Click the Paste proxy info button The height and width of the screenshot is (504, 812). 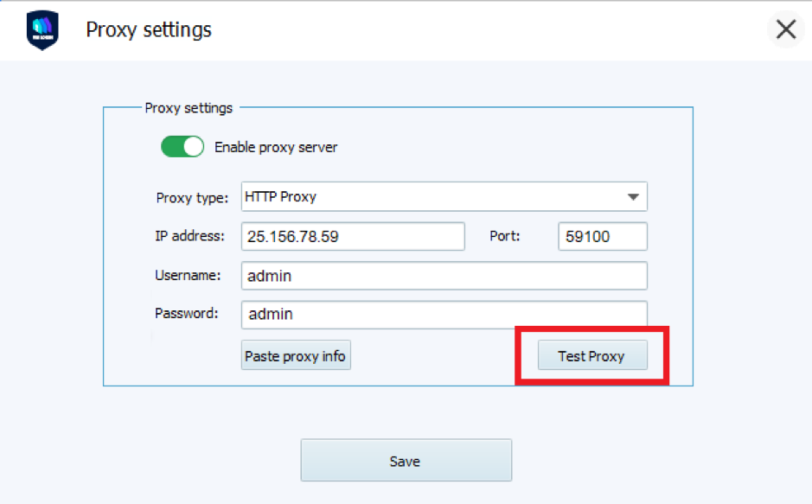[296, 355]
